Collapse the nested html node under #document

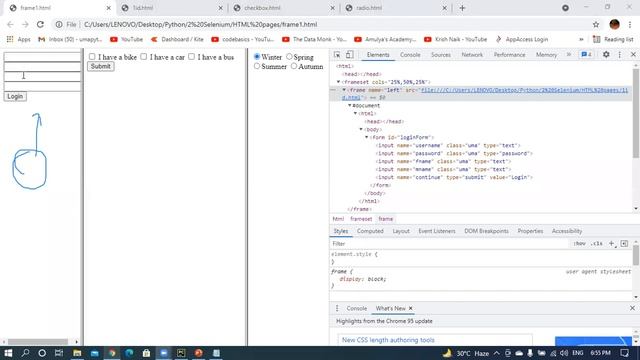tap(356, 113)
